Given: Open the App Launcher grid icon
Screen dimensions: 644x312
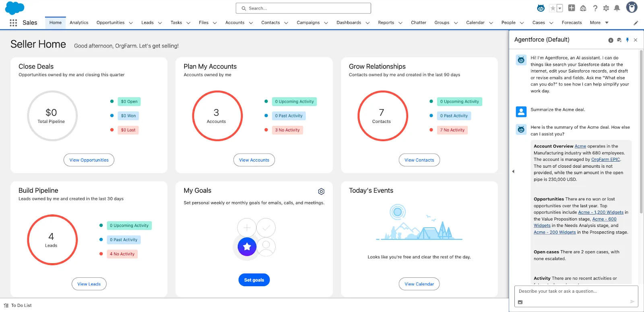Looking at the screenshot, I should point(13,23).
